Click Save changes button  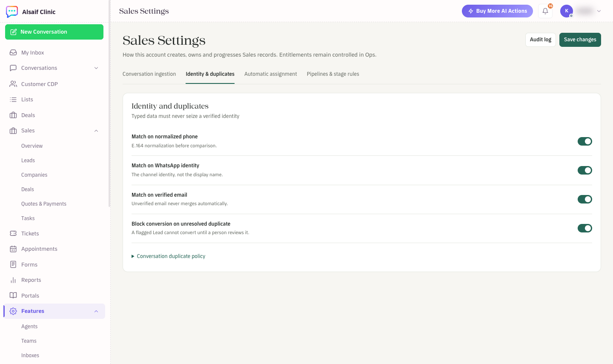coord(580,40)
